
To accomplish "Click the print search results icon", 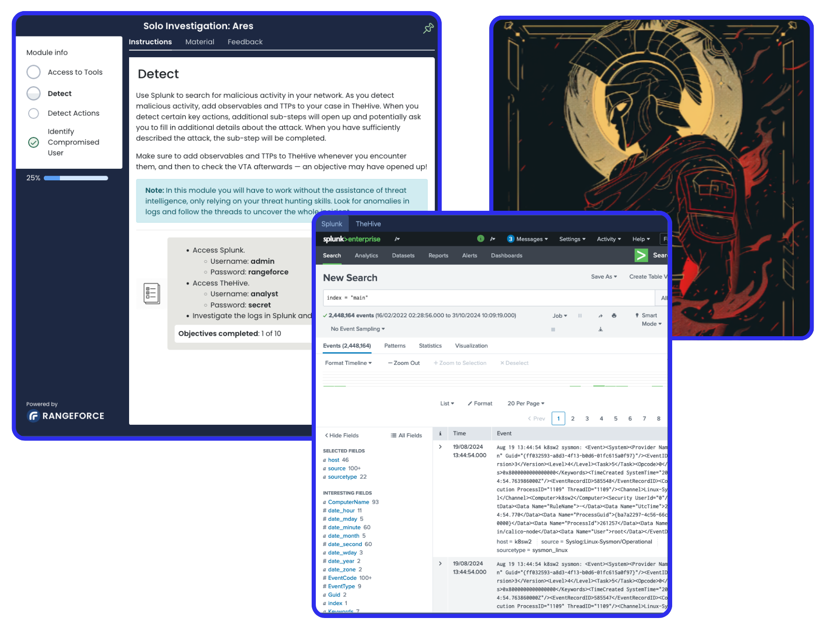I will pyautogui.click(x=613, y=315).
